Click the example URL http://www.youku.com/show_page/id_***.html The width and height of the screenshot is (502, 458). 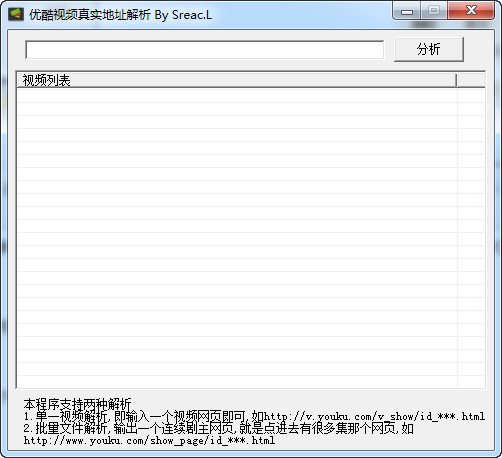pos(149,441)
